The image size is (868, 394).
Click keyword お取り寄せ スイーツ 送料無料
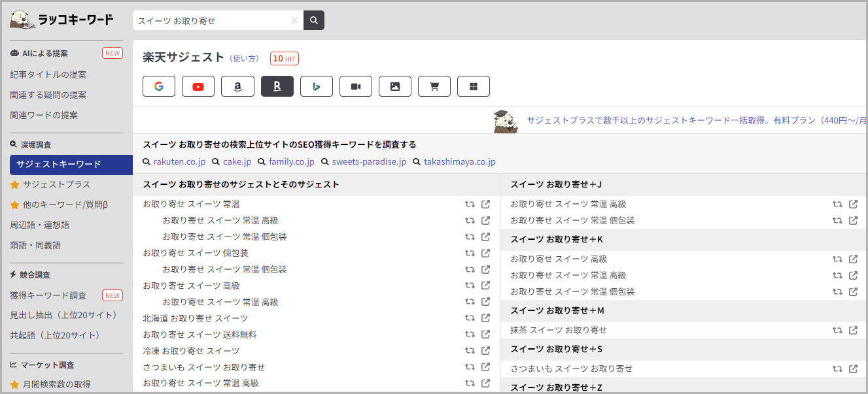click(200, 335)
